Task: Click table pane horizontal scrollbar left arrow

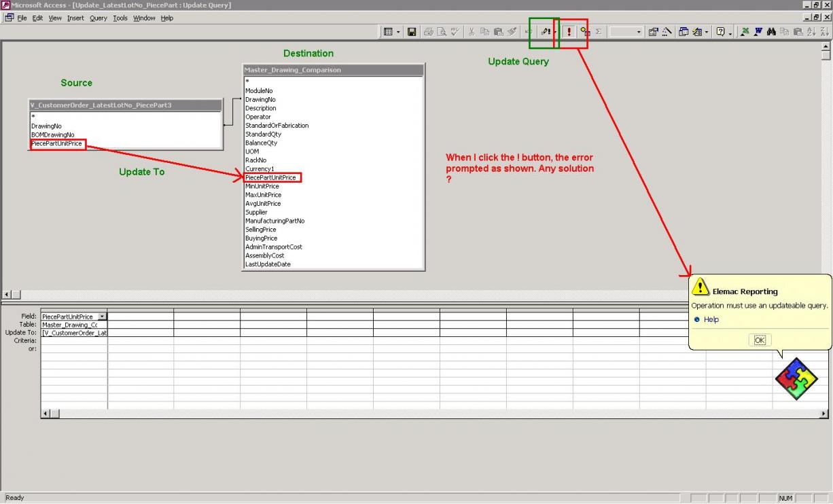Action: pos(7,295)
